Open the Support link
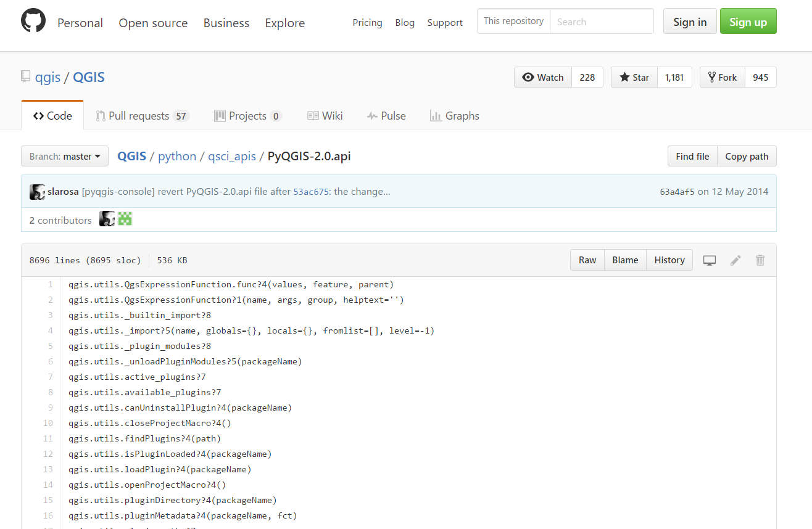Viewport: 812px width, 529px height. click(445, 23)
